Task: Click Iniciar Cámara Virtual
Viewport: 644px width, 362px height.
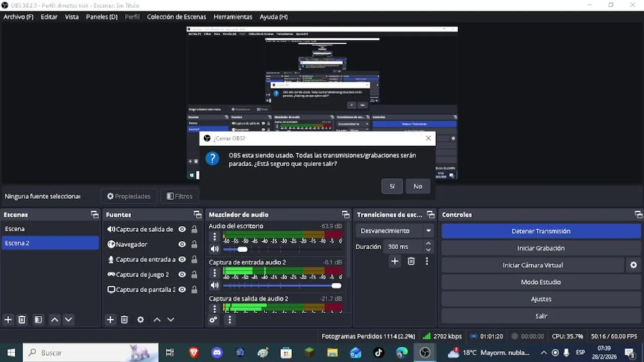Action: click(x=533, y=265)
